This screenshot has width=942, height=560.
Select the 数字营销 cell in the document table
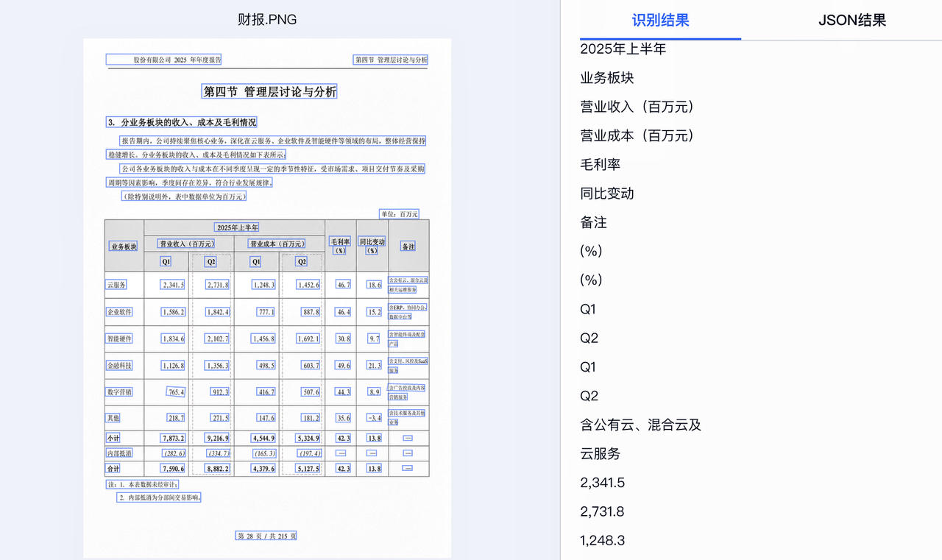click(119, 392)
